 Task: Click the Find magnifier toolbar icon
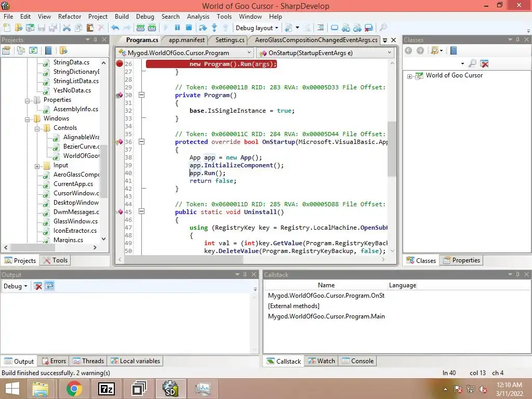(x=383, y=28)
